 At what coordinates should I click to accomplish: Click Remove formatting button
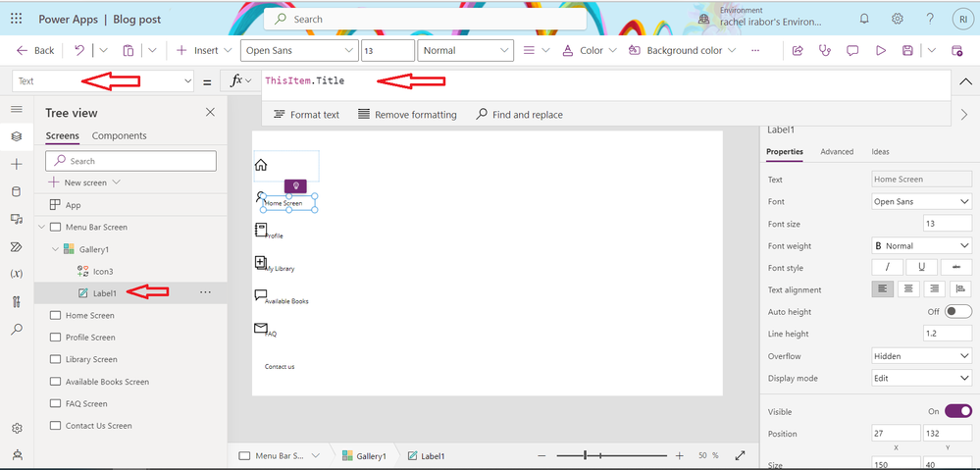407,115
